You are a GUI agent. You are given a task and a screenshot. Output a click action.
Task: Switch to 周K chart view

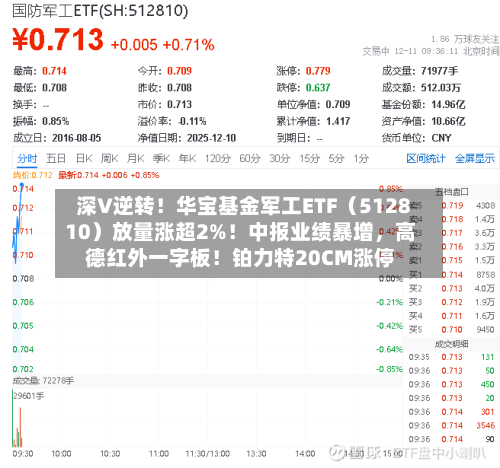click(x=109, y=158)
